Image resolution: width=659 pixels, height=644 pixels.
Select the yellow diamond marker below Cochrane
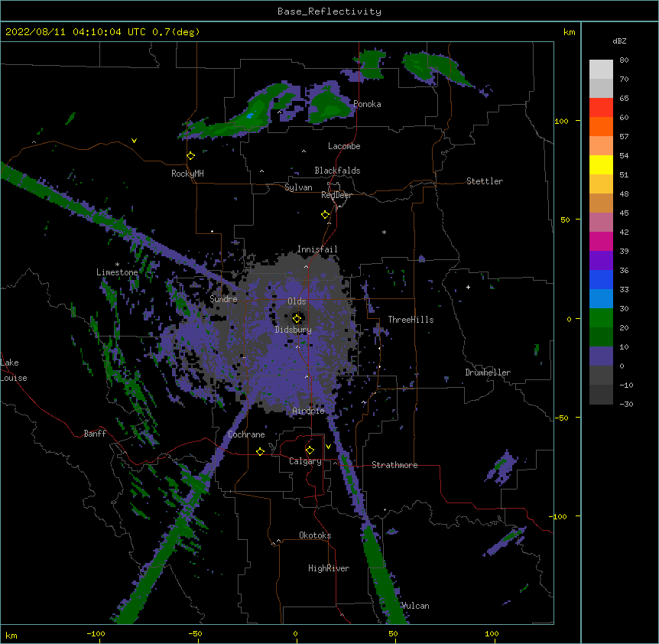(260, 451)
